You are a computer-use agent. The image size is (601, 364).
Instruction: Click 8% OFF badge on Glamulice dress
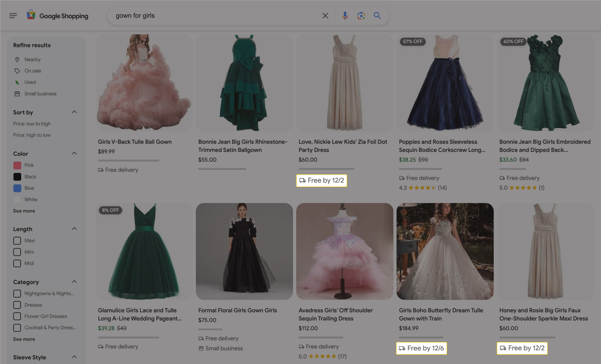point(110,210)
